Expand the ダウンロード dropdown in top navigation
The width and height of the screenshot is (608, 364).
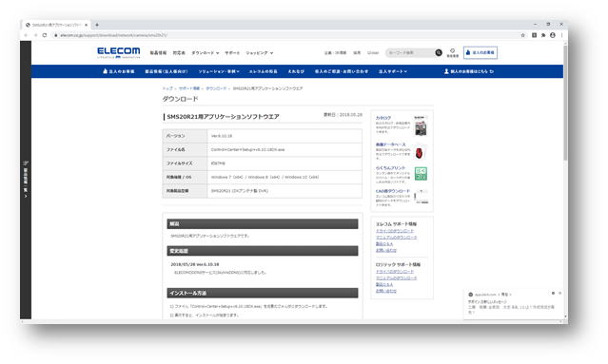pyautogui.click(x=206, y=52)
